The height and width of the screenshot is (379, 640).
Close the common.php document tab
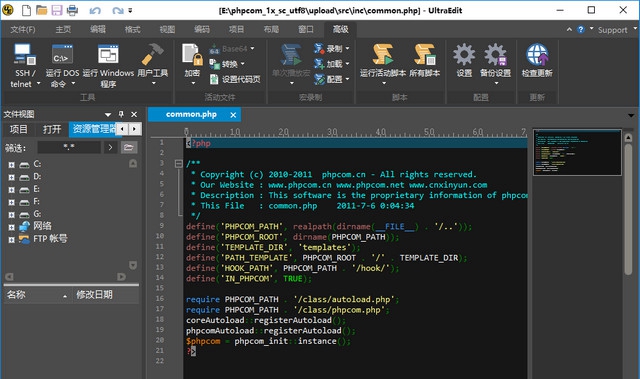point(233,115)
